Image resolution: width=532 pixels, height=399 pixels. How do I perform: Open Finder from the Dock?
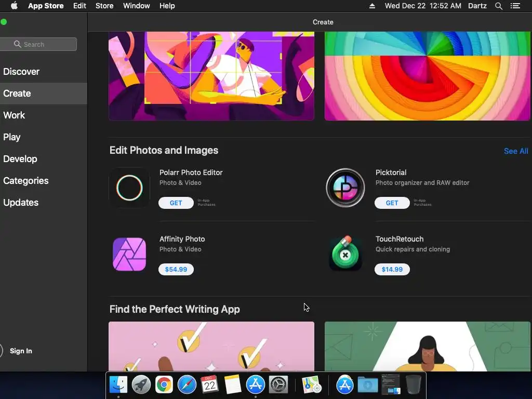click(118, 385)
